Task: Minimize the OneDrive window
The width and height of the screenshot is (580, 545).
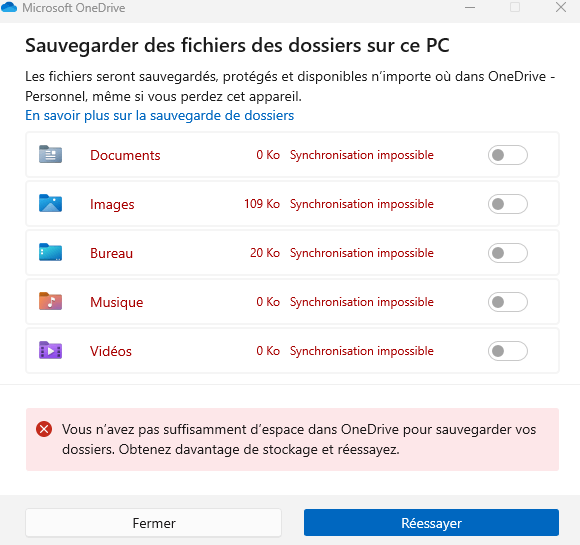Action: coord(470,7)
